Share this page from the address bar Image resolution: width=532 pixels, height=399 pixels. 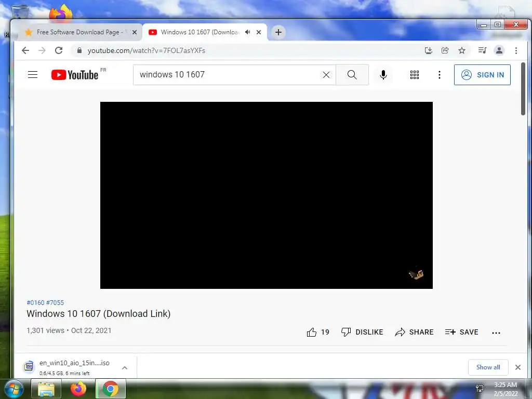pos(445,50)
